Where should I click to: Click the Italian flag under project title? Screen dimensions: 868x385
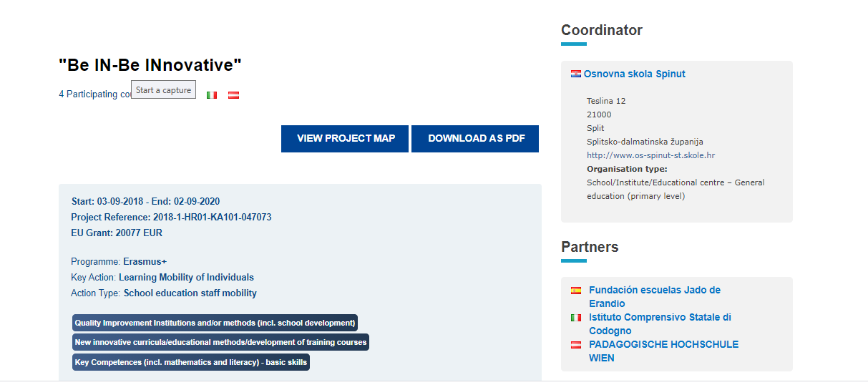click(x=212, y=95)
